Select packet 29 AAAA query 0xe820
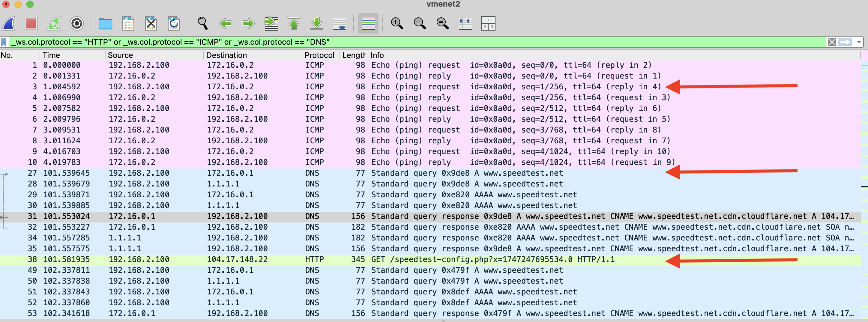The width and height of the screenshot is (868, 322). (430, 194)
